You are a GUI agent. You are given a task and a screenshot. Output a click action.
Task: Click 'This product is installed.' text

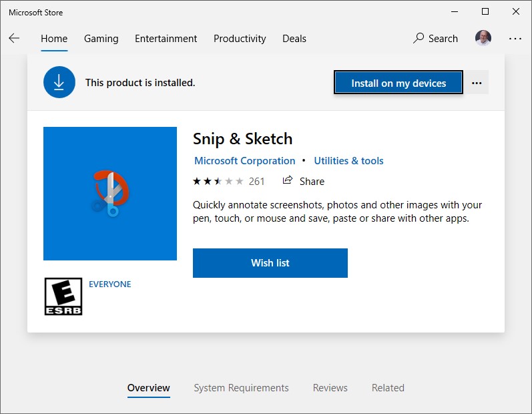tap(140, 82)
